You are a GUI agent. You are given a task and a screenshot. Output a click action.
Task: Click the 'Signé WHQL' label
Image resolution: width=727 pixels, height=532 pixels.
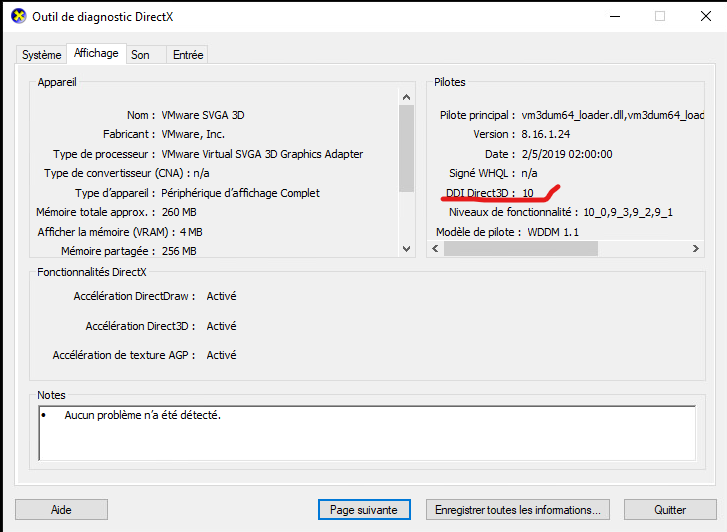click(x=482, y=173)
